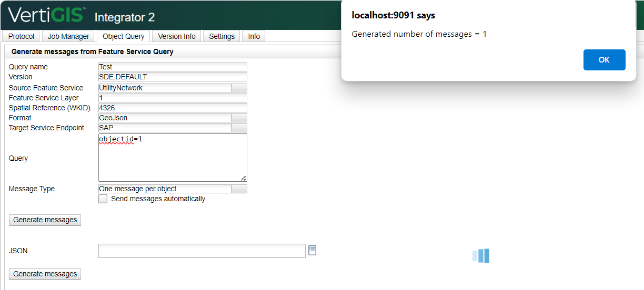Enable Send messages automatically checkbox
Image resolution: width=644 pixels, height=290 pixels.
(103, 199)
